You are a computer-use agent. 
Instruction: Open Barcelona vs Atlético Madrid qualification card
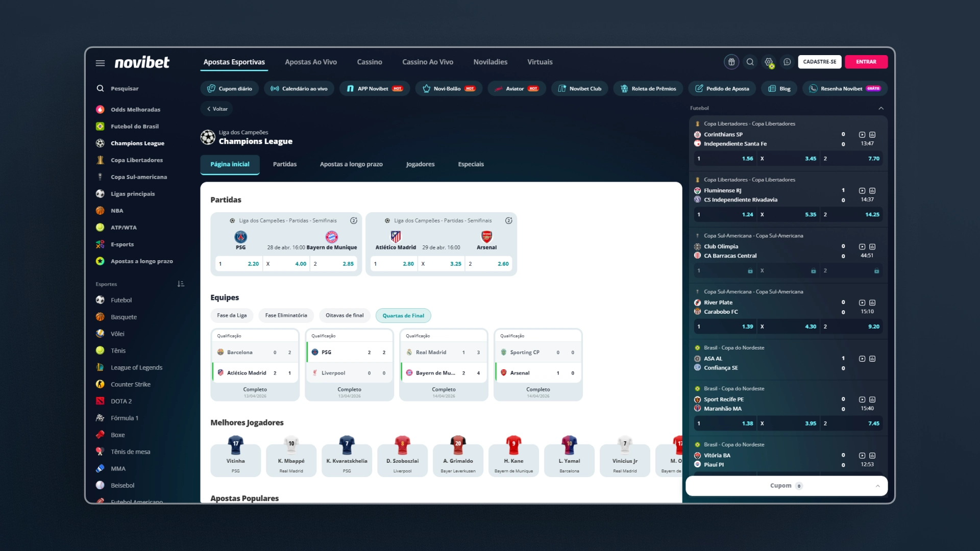(255, 365)
